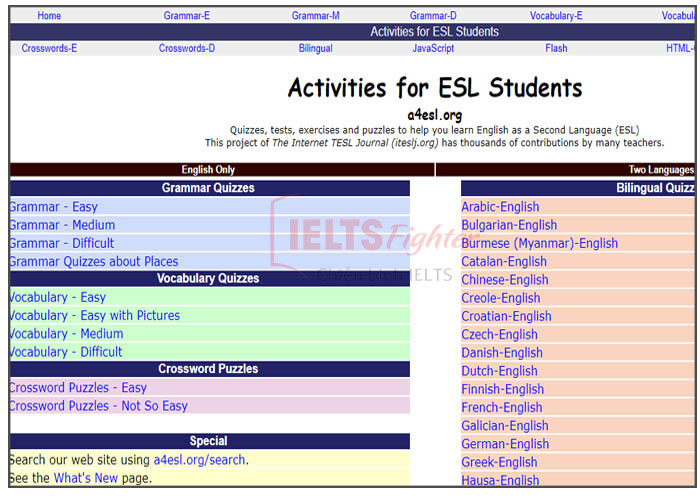Open Grammar-M navigation item
This screenshot has height=496, width=700.
(x=316, y=16)
